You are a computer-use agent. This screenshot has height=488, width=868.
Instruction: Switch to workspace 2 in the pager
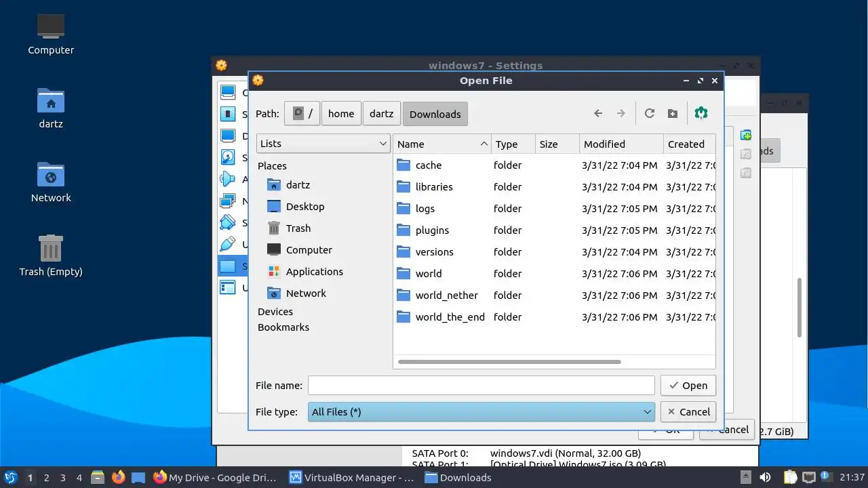[x=46, y=477]
